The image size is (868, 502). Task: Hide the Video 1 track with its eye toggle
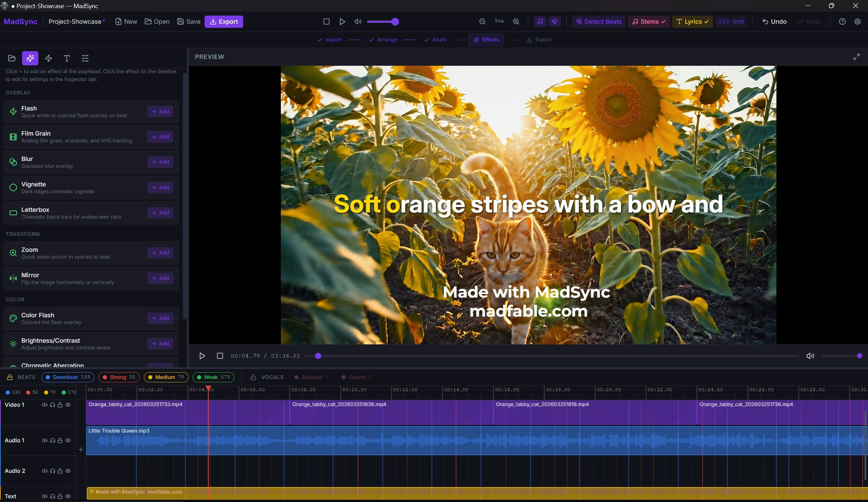[x=68, y=405]
